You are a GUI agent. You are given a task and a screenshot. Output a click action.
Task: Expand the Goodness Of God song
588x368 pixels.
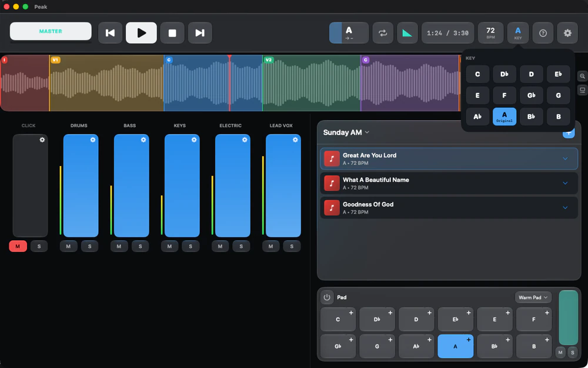tap(565, 208)
